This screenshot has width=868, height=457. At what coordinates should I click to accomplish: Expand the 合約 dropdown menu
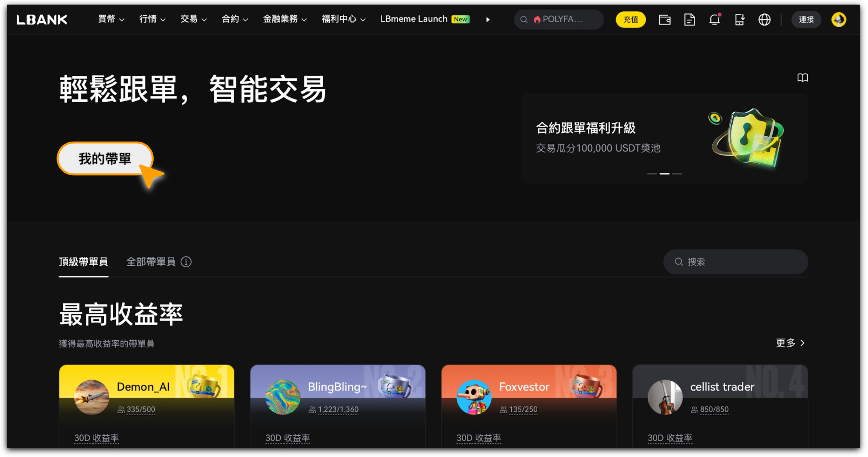tap(235, 19)
